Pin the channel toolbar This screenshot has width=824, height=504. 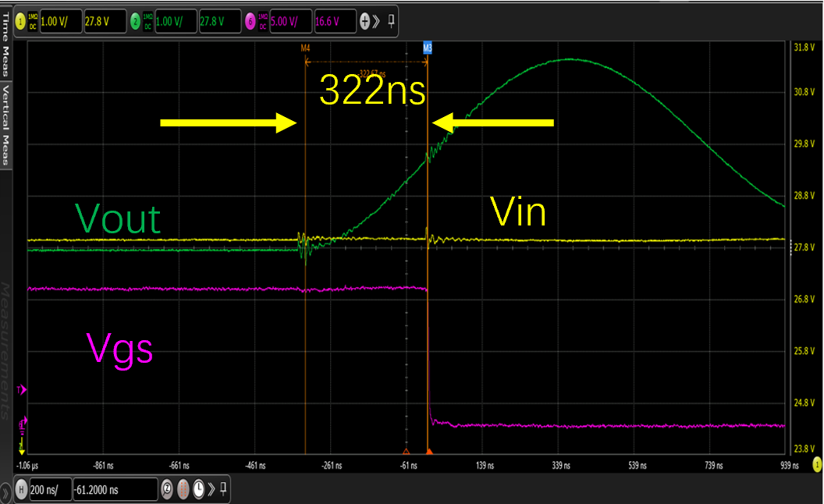pyautogui.click(x=391, y=21)
